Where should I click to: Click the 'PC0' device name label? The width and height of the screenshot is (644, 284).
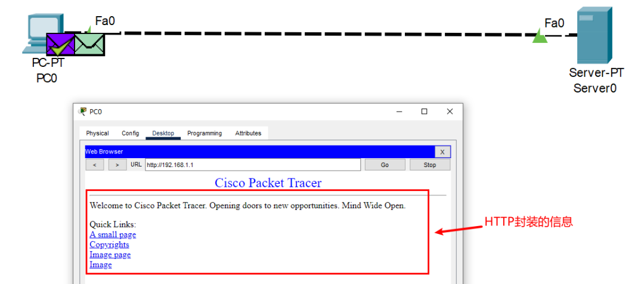(x=47, y=78)
